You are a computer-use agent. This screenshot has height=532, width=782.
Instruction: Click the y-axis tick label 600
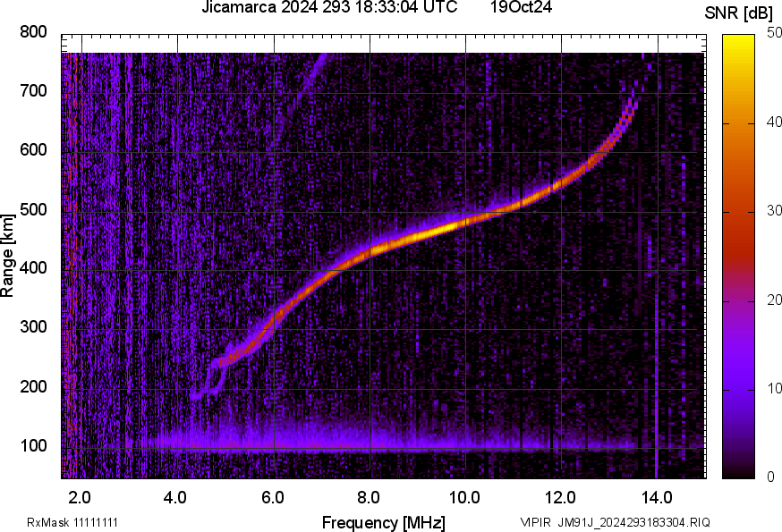coord(33,150)
